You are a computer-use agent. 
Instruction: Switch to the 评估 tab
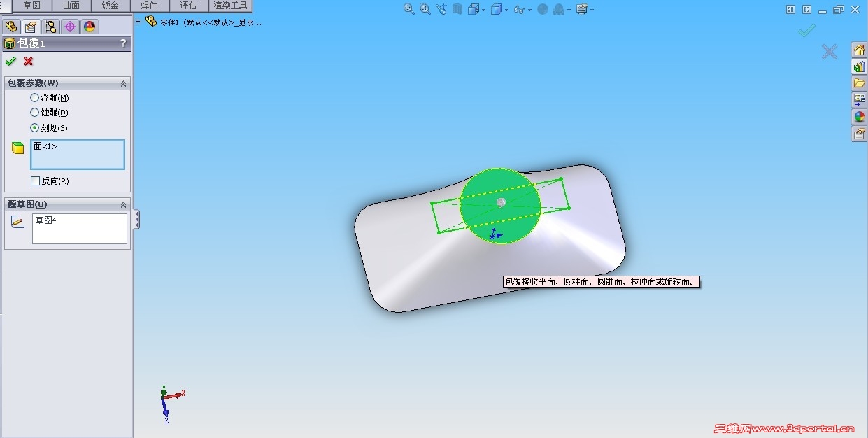coord(188,6)
